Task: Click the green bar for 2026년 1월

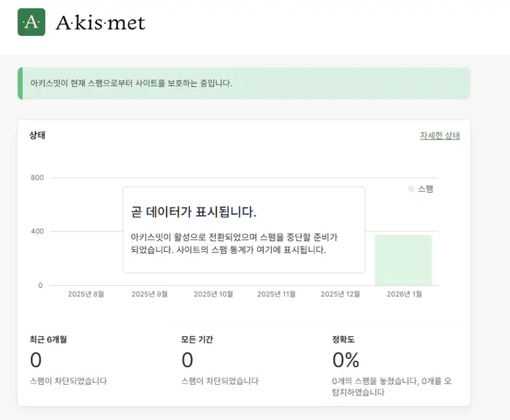Action: [x=403, y=260]
